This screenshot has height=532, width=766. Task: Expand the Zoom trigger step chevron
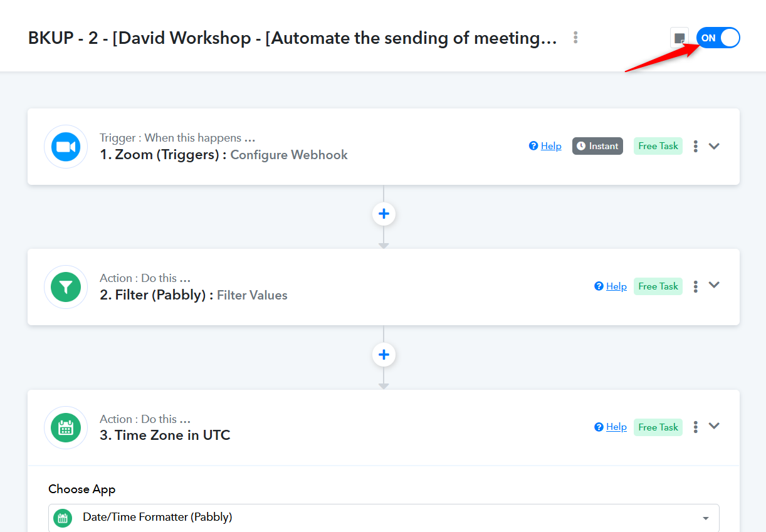point(714,146)
